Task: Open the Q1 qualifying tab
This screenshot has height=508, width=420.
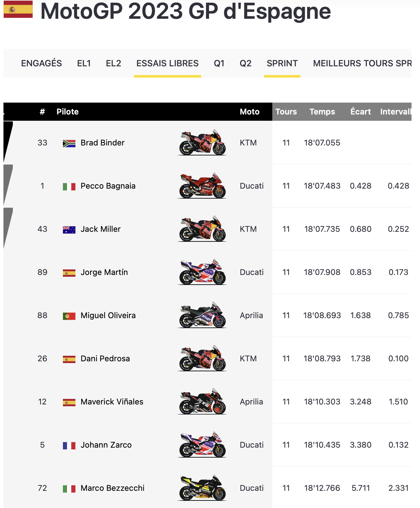Action: pyautogui.click(x=219, y=63)
